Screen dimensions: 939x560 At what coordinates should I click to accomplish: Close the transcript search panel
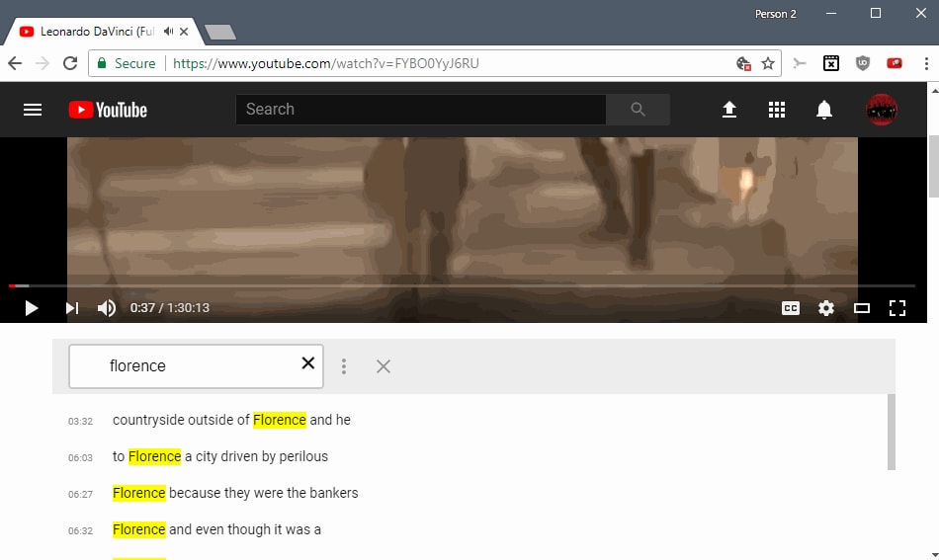(x=384, y=366)
